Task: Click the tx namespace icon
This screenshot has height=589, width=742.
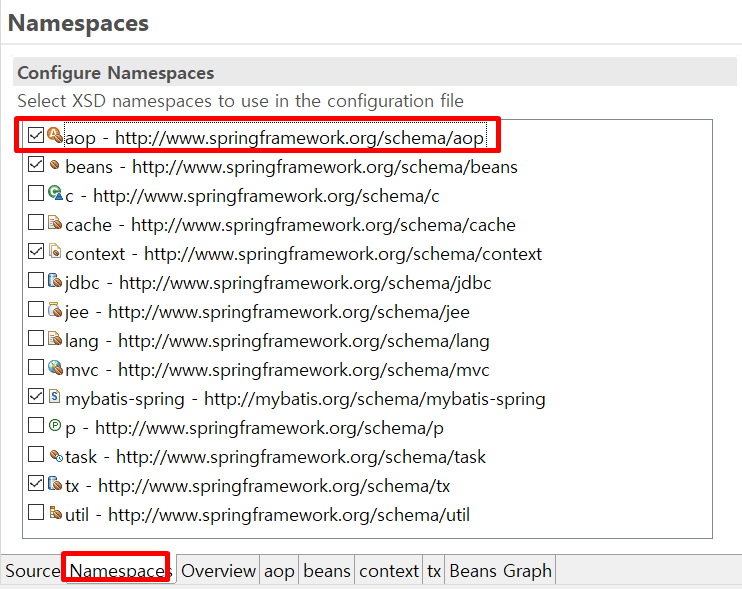Action: tap(55, 483)
